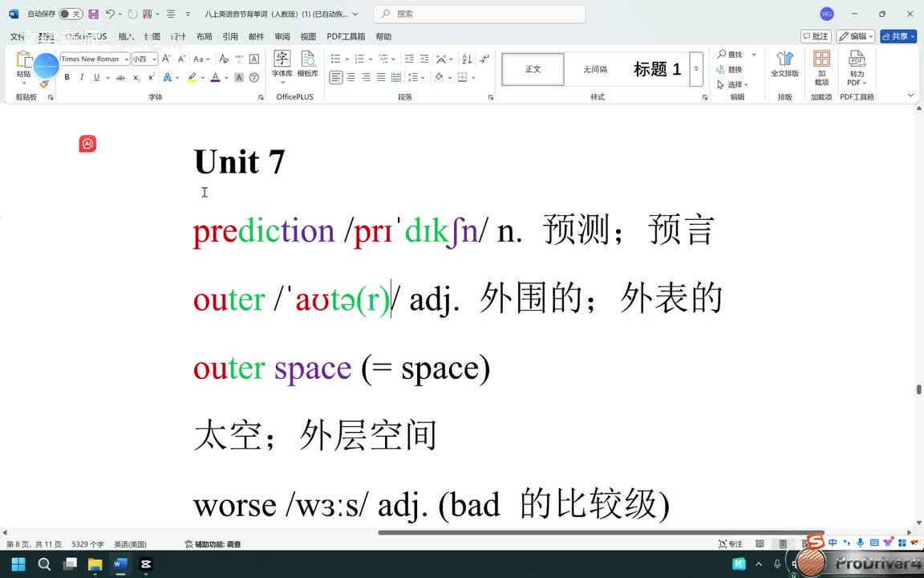
Task: Click the text highlight color button
Action: 192,77
